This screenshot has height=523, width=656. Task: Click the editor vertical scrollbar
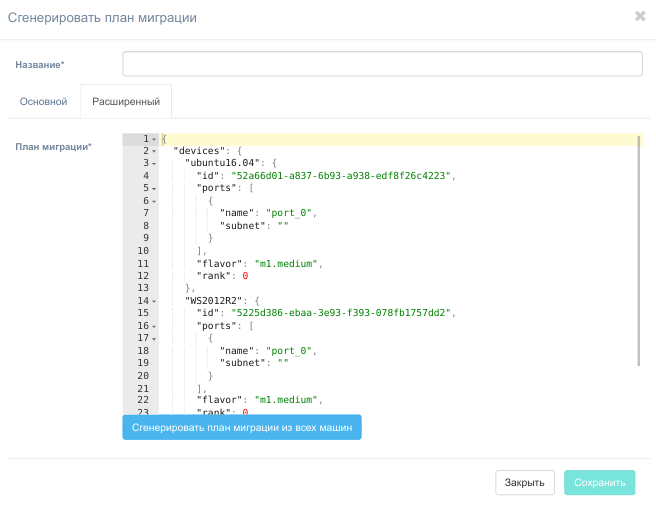(x=638, y=251)
